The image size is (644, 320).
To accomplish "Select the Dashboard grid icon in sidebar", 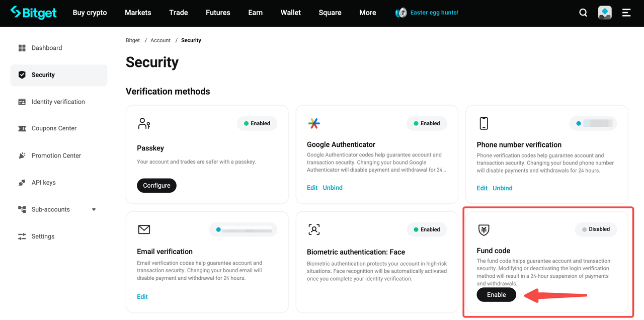I will click(22, 47).
